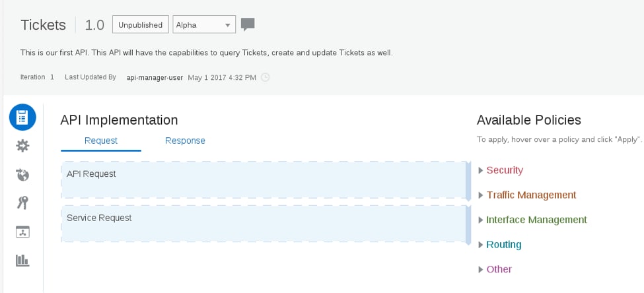Click the api-manager-user name

pos(155,77)
